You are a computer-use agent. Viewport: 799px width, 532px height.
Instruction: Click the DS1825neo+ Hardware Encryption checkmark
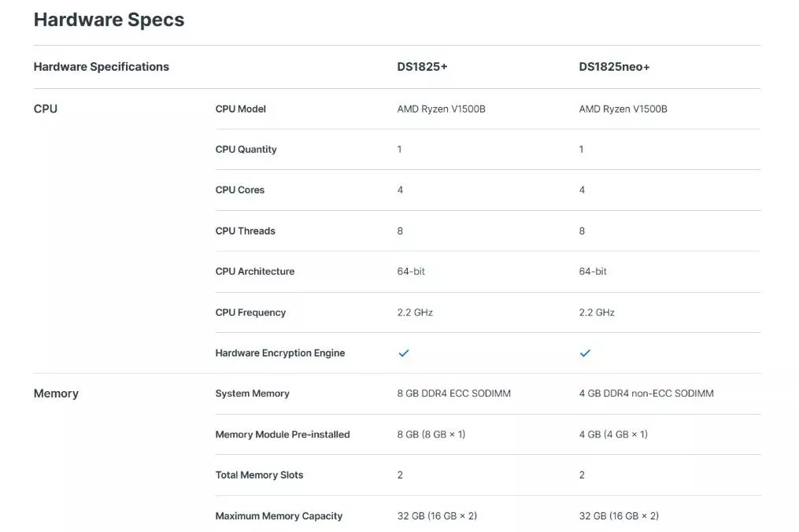coord(585,353)
